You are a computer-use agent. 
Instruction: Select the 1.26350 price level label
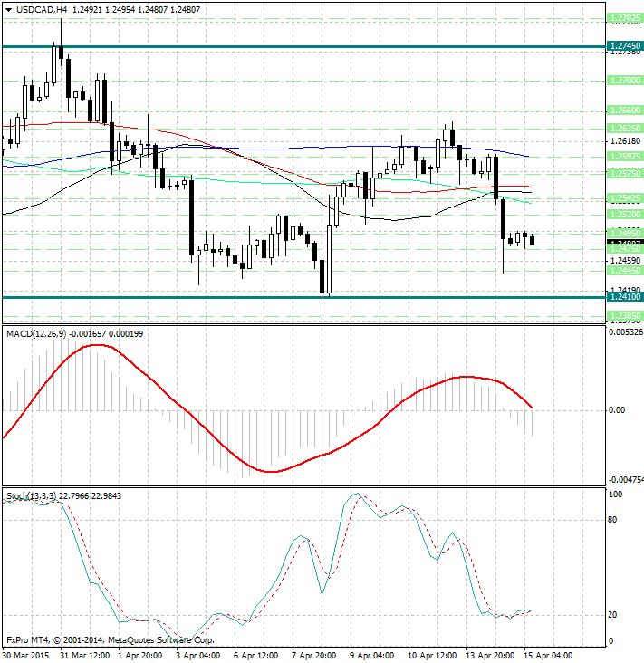pyautogui.click(x=626, y=129)
